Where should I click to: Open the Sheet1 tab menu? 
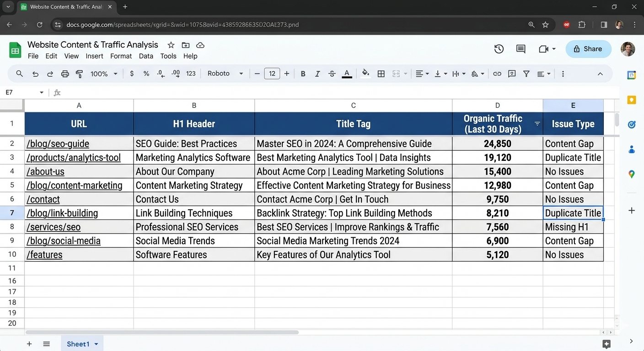pos(96,344)
